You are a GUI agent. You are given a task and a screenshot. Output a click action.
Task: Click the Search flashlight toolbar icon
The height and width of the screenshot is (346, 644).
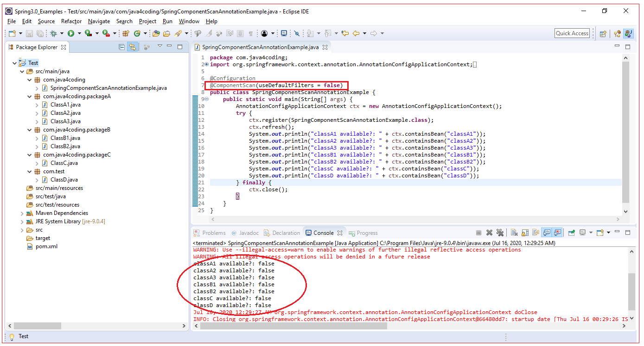click(178, 33)
